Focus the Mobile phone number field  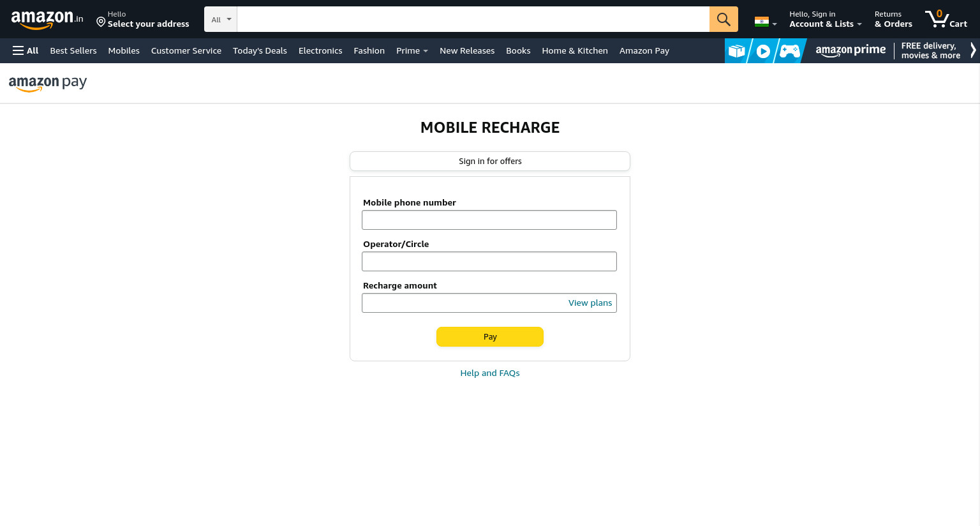(489, 220)
